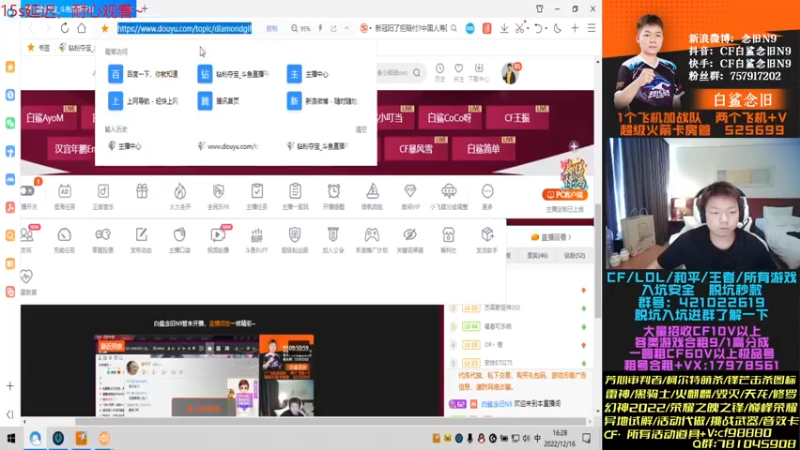800x450 pixels.
Task: Expand 更多 options with ellipsis icon
Action: tap(487, 191)
